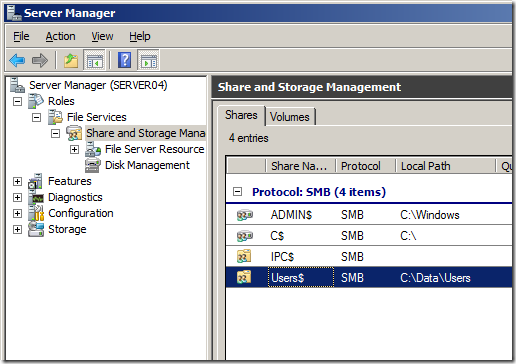Click the Disk Management icon

(93, 165)
